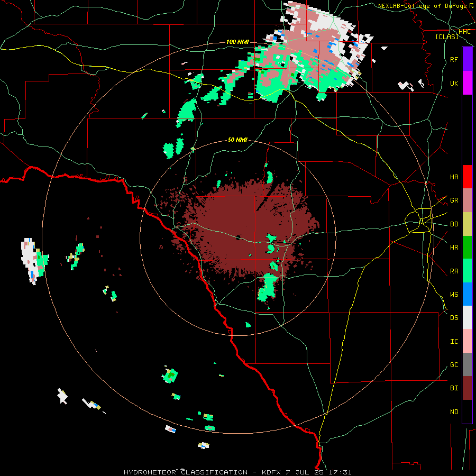Click the WS blue legend swatch
The image size is (476, 476).
[x=467, y=294]
